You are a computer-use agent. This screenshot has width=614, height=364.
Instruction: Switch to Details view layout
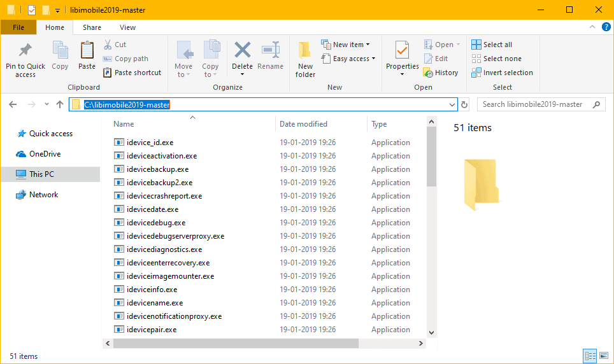coord(590,356)
